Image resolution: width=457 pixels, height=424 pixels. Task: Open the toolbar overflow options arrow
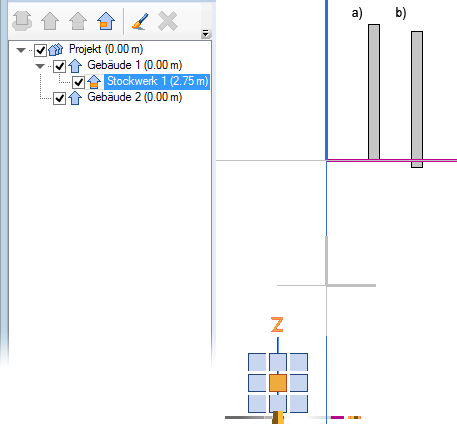[205, 33]
